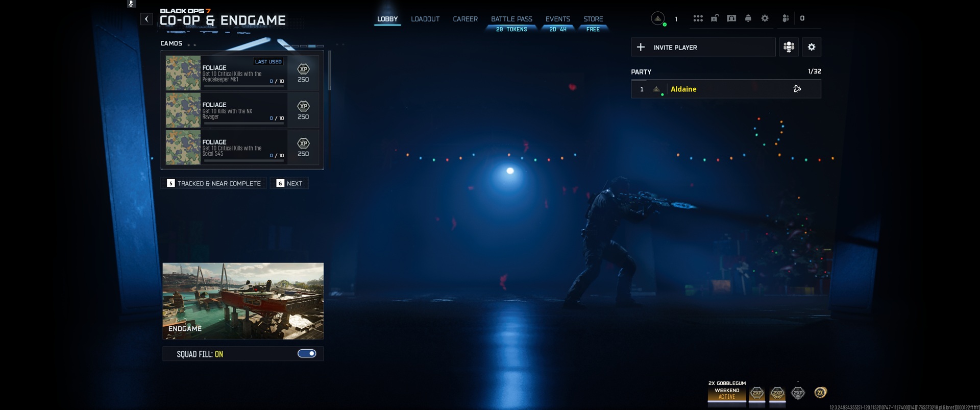Click the Party heading label

tap(641, 72)
